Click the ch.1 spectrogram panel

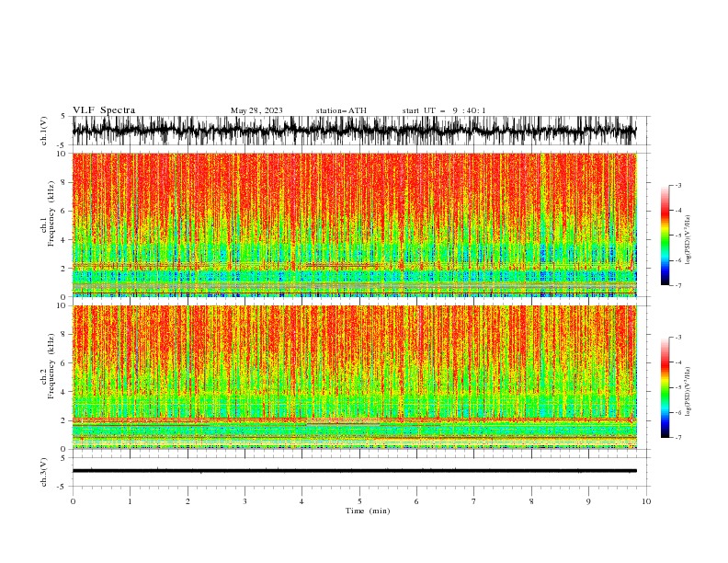pos(355,224)
